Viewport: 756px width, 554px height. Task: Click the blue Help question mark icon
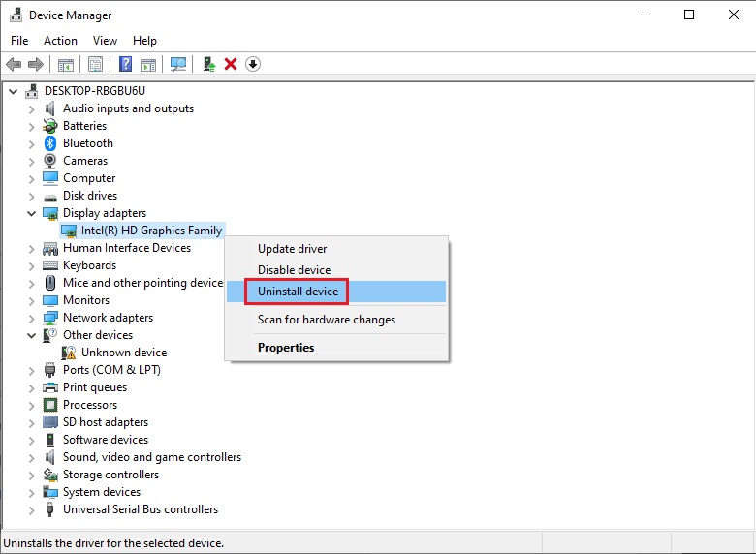pos(125,64)
